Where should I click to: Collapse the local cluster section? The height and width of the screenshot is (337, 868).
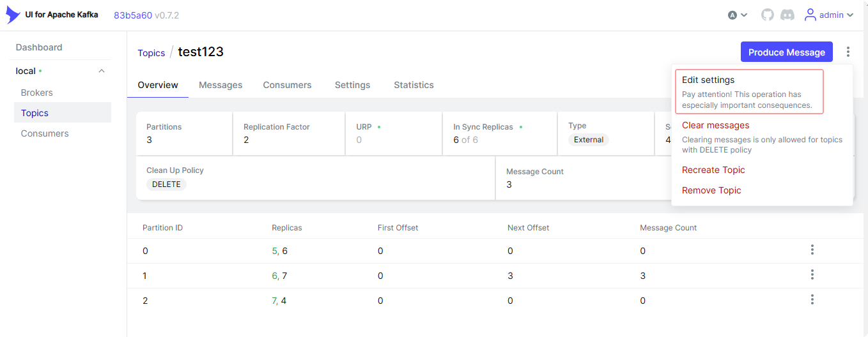pos(102,71)
